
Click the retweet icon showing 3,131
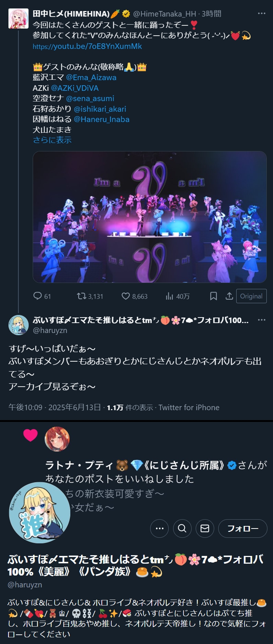(81, 296)
